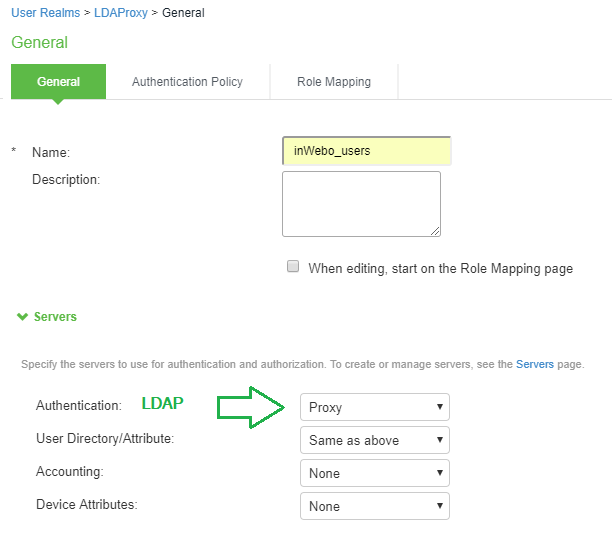Follow the Servers page link

(535, 365)
